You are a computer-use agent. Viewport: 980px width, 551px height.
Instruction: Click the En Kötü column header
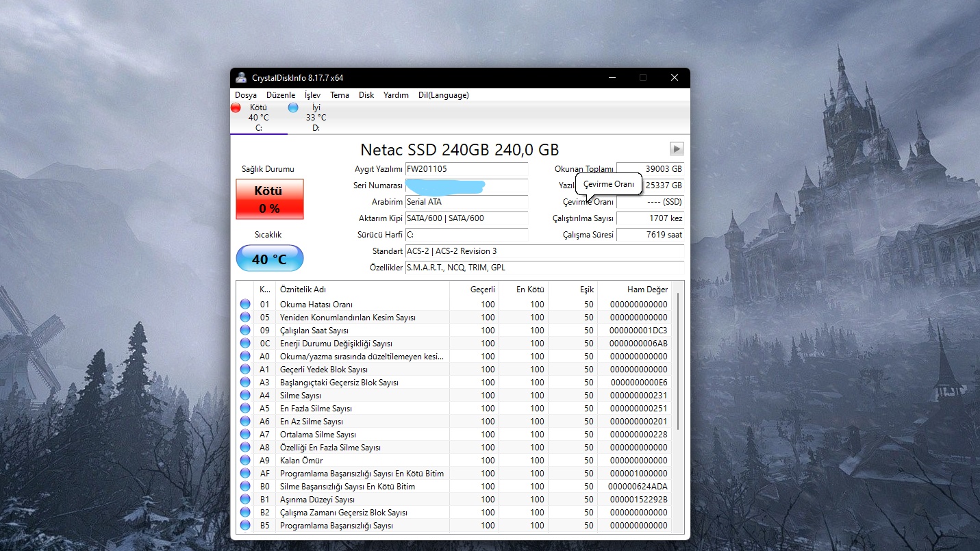click(523, 290)
